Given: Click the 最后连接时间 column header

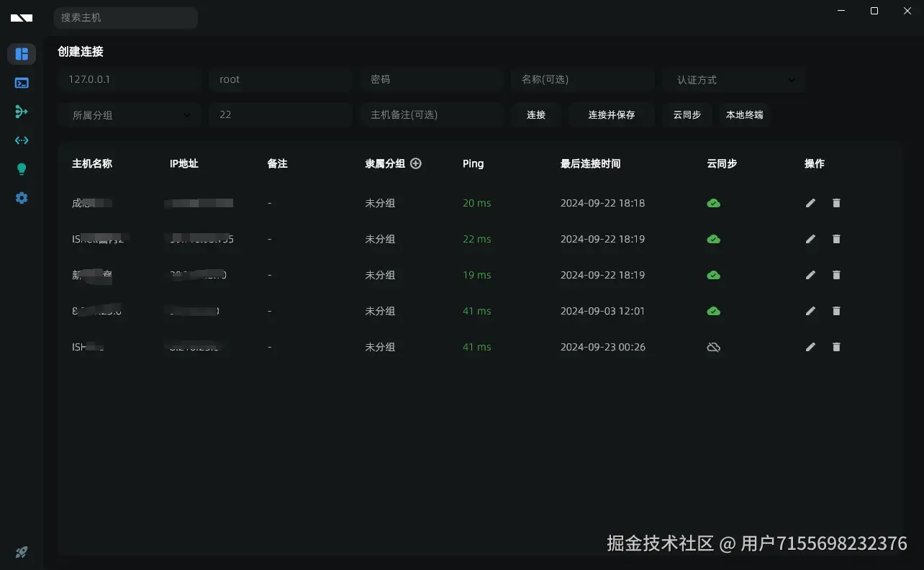Looking at the screenshot, I should click(x=590, y=163).
